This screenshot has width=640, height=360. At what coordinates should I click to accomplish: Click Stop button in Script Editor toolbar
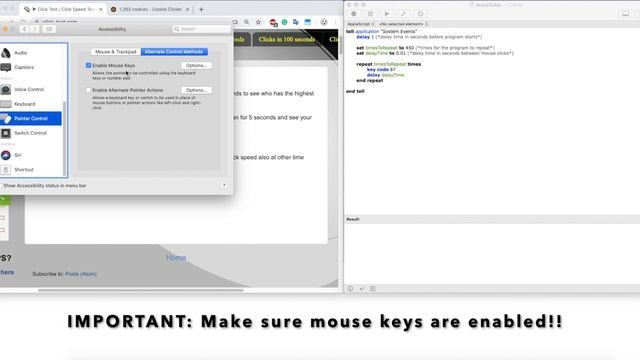(x=370, y=13)
